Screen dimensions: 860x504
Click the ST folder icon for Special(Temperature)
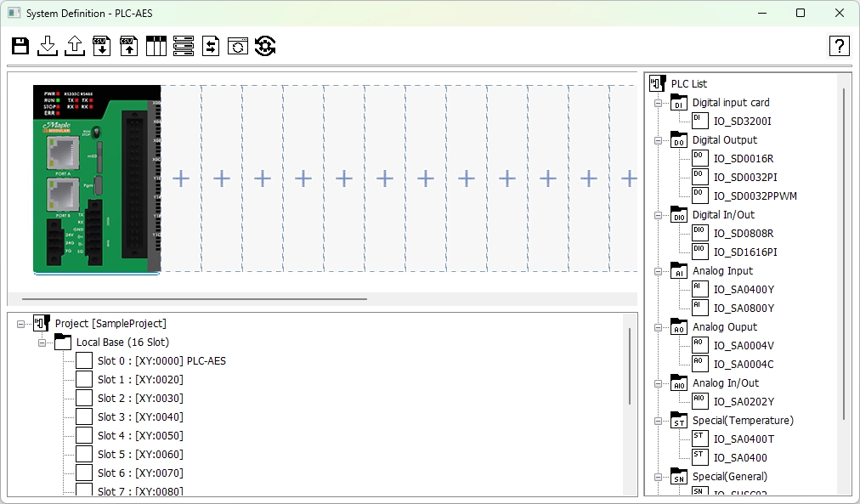pyautogui.click(x=678, y=421)
